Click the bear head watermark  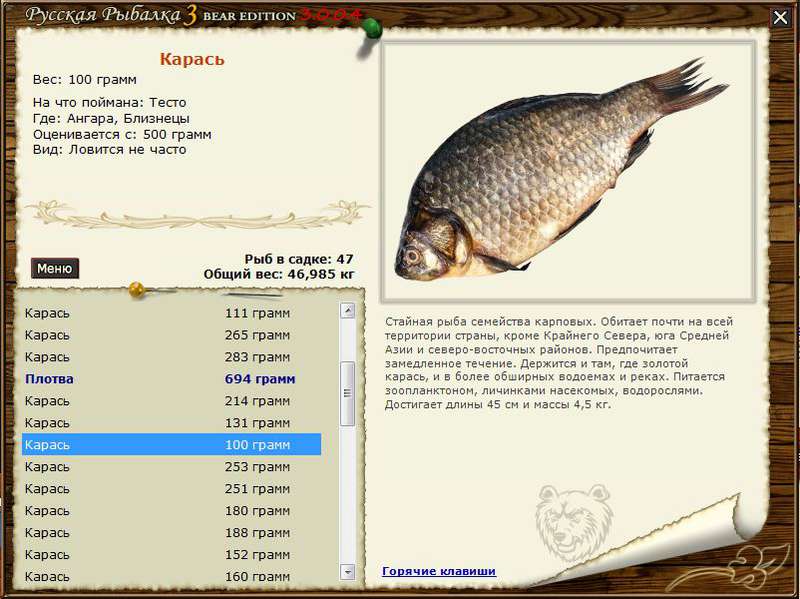tap(574, 521)
